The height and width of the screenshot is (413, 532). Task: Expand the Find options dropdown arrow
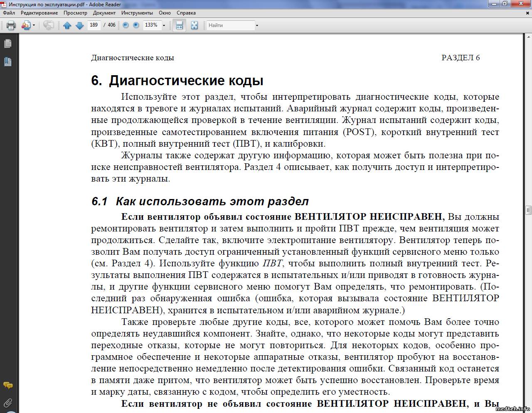257,25
